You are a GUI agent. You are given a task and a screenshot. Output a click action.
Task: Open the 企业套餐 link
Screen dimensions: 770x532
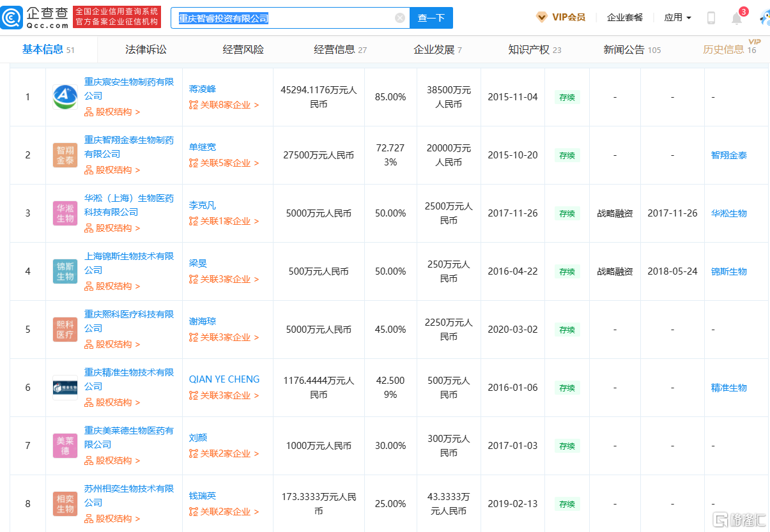tap(625, 18)
